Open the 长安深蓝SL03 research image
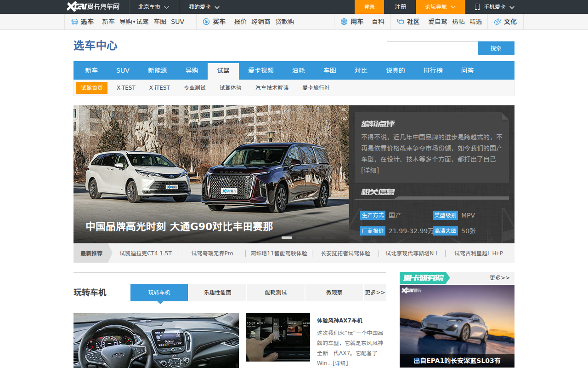Viewport: 588px width, 368px height. click(x=457, y=326)
